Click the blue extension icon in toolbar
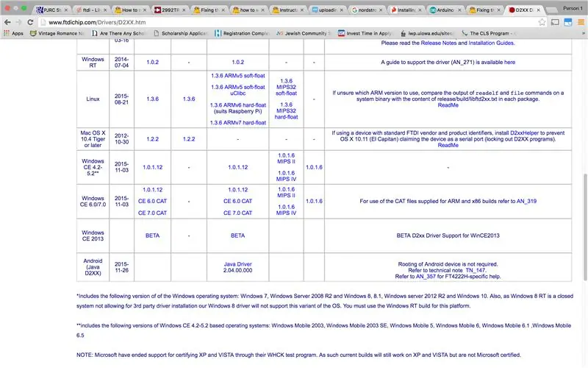Image resolution: width=588 pixels, height=368 pixels. 568,22
